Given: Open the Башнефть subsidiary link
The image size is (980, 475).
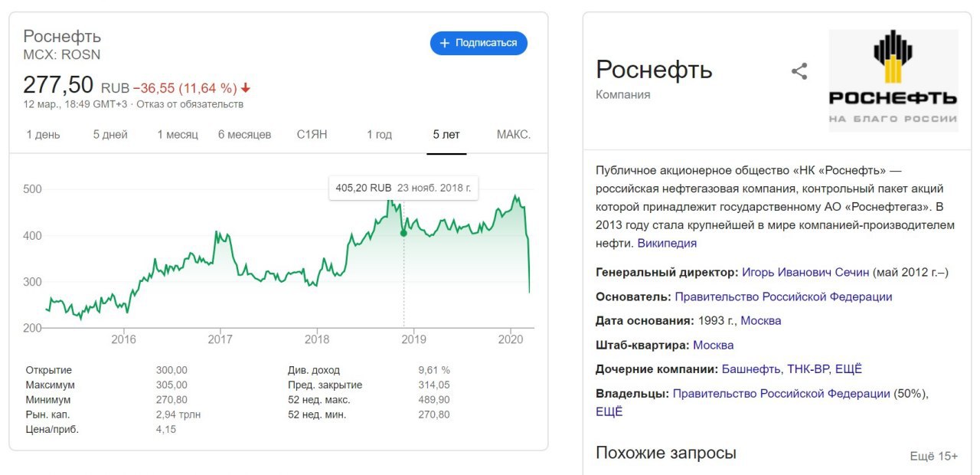Looking at the screenshot, I should (751, 369).
